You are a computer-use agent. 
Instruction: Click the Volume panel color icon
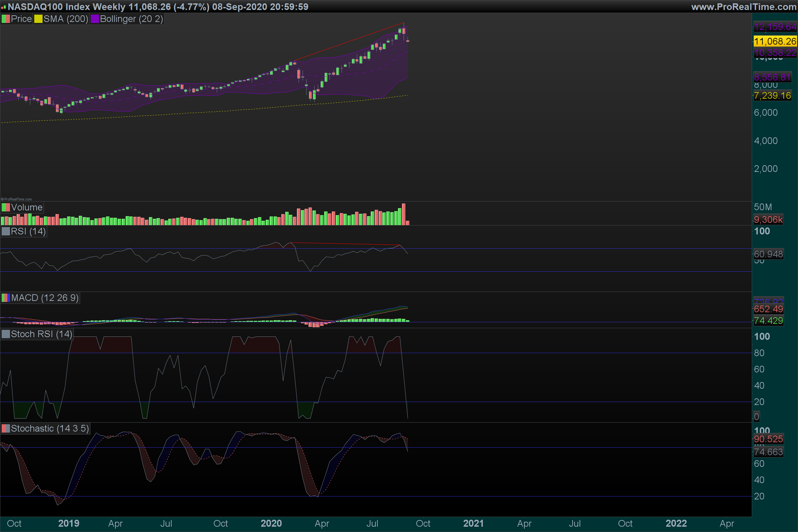[x=6, y=207]
